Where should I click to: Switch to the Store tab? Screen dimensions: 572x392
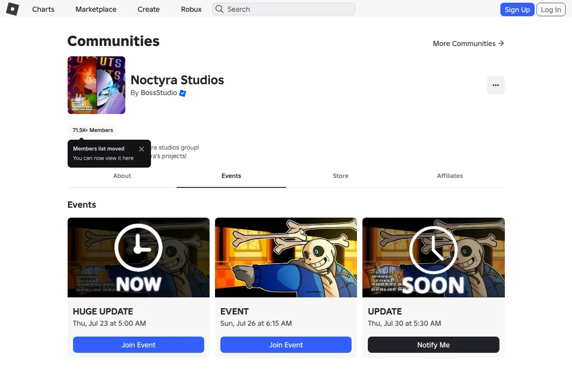[x=341, y=176]
